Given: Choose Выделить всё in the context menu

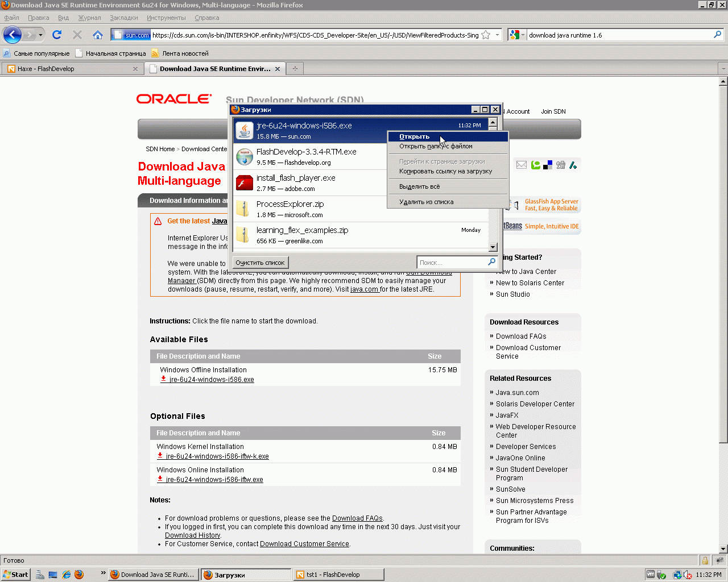Looking at the screenshot, I should tap(448, 186).
